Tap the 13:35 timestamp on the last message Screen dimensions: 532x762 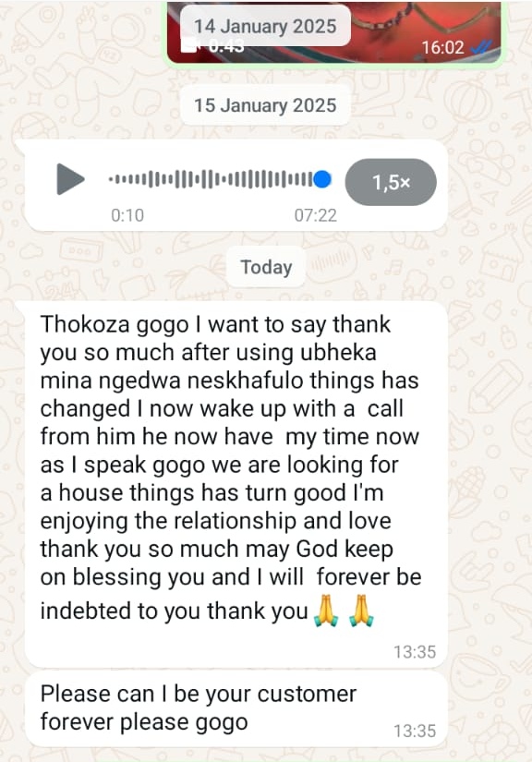(415, 731)
